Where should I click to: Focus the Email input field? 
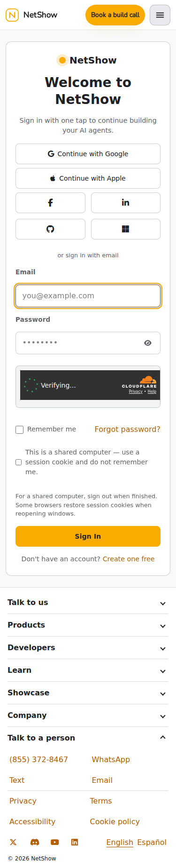(88, 296)
